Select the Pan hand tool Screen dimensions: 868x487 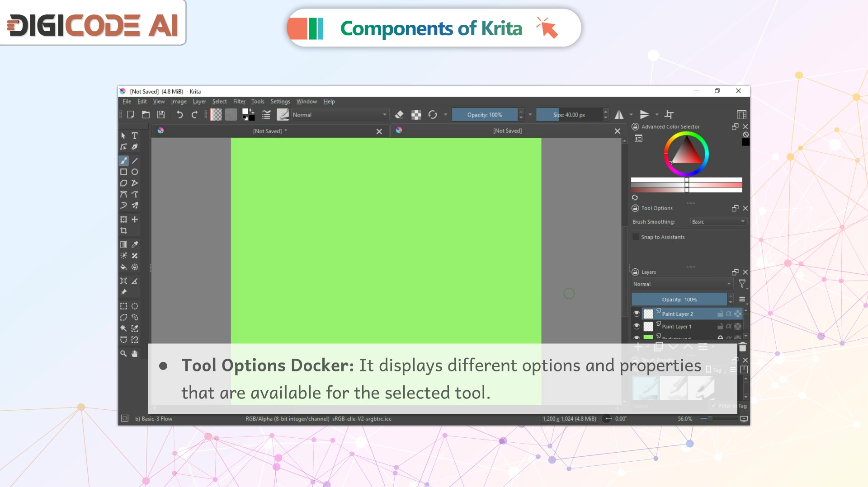[x=135, y=354]
